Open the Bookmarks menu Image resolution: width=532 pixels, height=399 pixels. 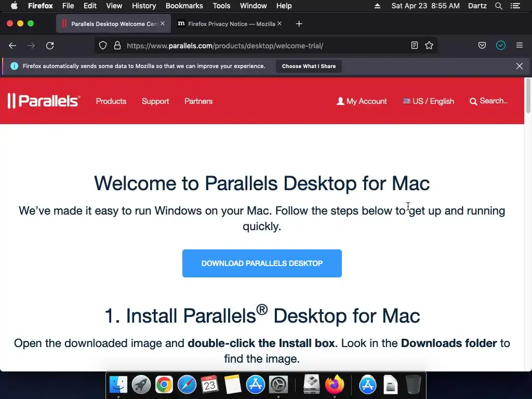tap(184, 6)
